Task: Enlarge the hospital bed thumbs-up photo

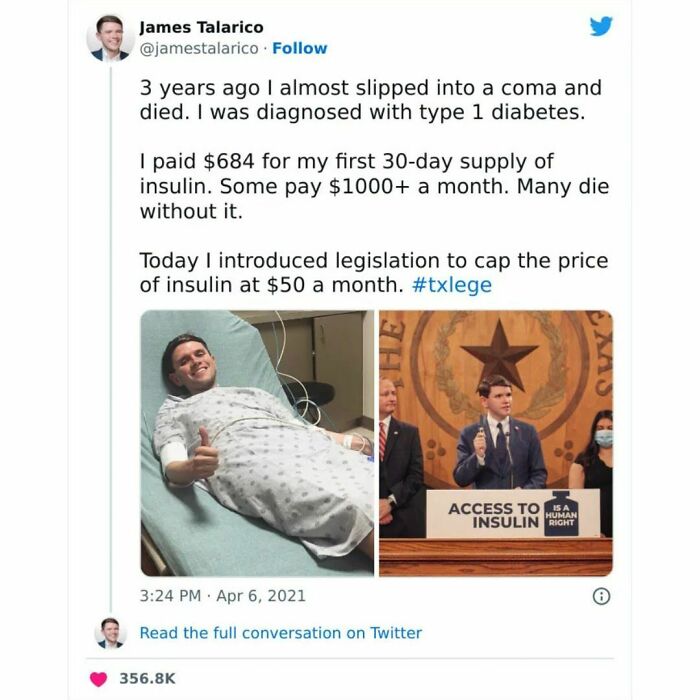Action: 257,443
